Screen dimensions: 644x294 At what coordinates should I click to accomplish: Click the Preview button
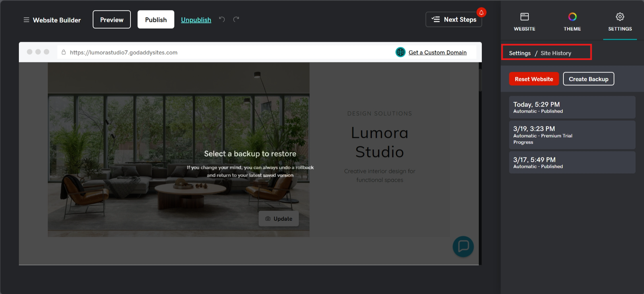(x=112, y=20)
